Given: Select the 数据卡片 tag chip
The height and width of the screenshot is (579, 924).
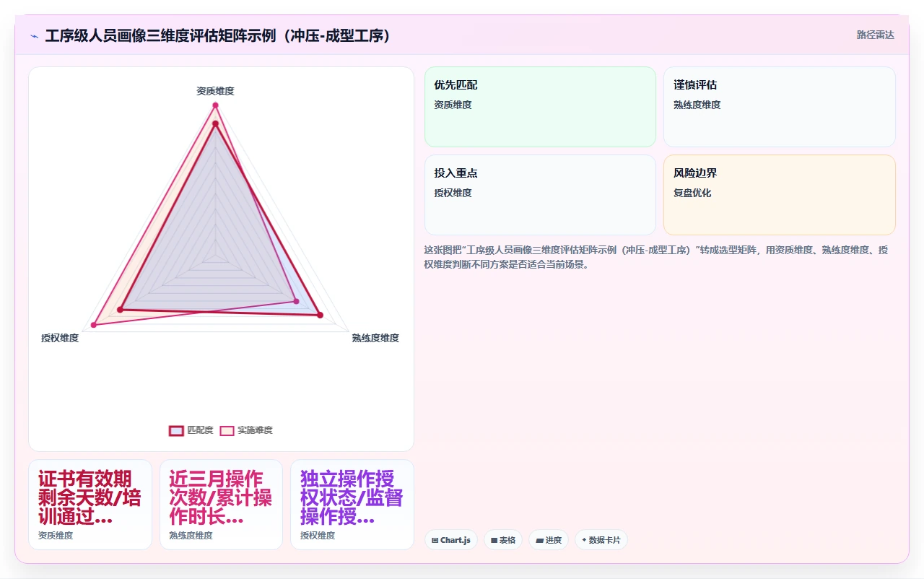Looking at the screenshot, I should [x=601, y=540].
